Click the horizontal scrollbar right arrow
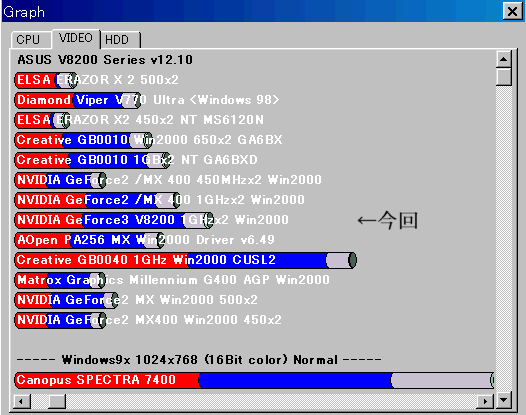The height and width of the screenshot is (415, 526). click(x=485, y=401)
